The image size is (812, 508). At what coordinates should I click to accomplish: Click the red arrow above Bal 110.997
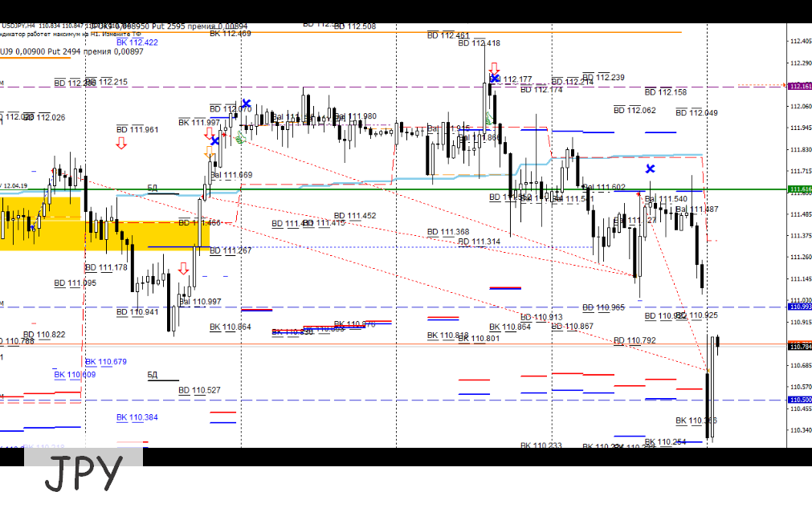click(183, 269)
